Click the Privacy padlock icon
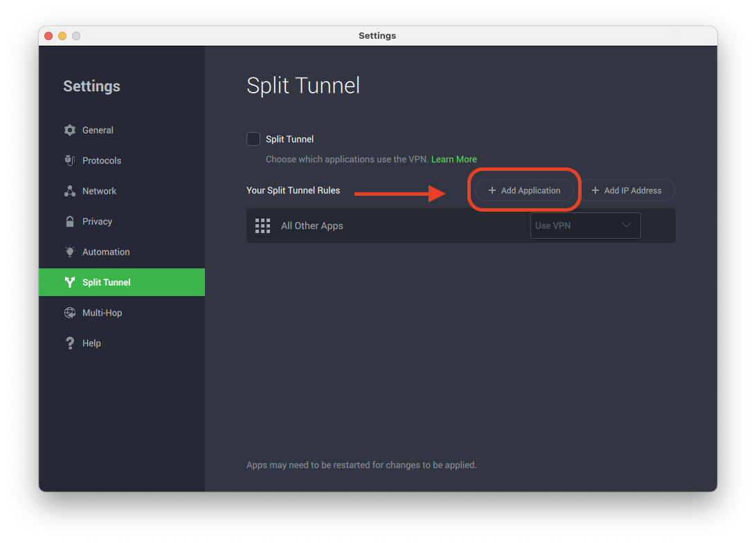The image size is (756, 543). (70, 221)
